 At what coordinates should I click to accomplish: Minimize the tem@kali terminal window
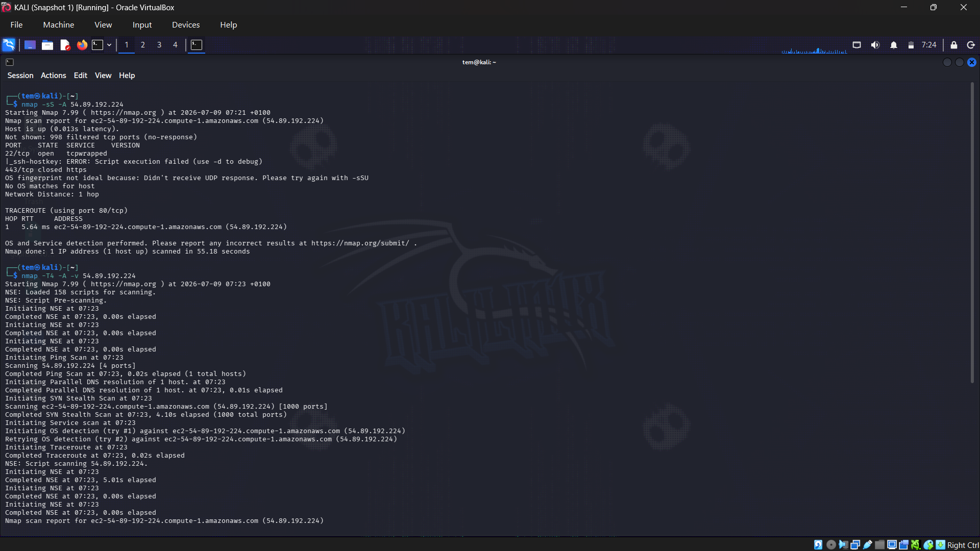coord(947,62)
